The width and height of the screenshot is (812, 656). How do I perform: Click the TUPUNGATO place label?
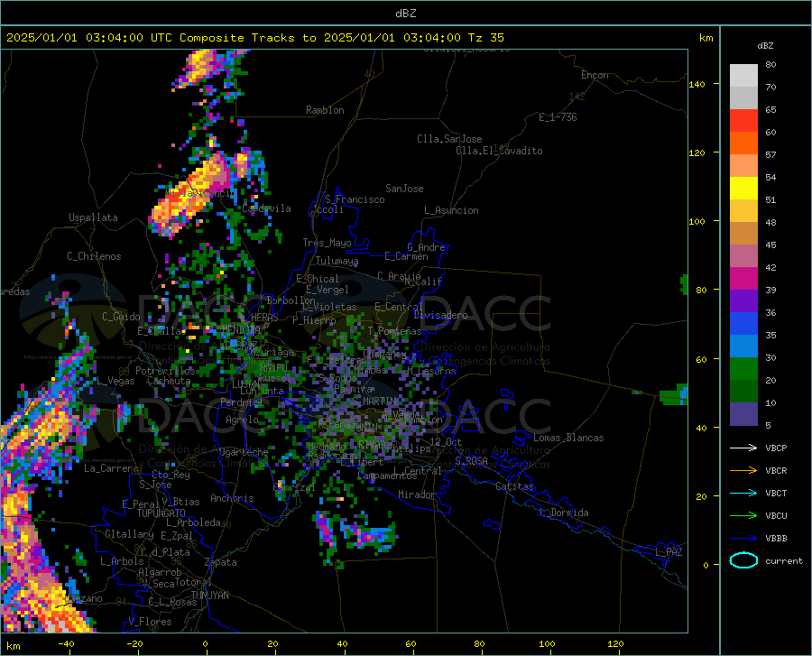161,513
